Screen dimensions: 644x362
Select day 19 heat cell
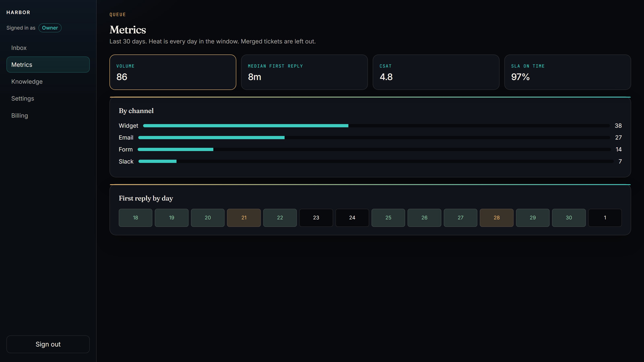(171, 218)
